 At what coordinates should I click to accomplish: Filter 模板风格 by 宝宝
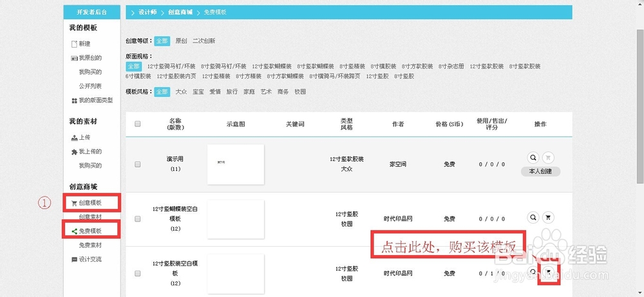click(x=198, y=92)
